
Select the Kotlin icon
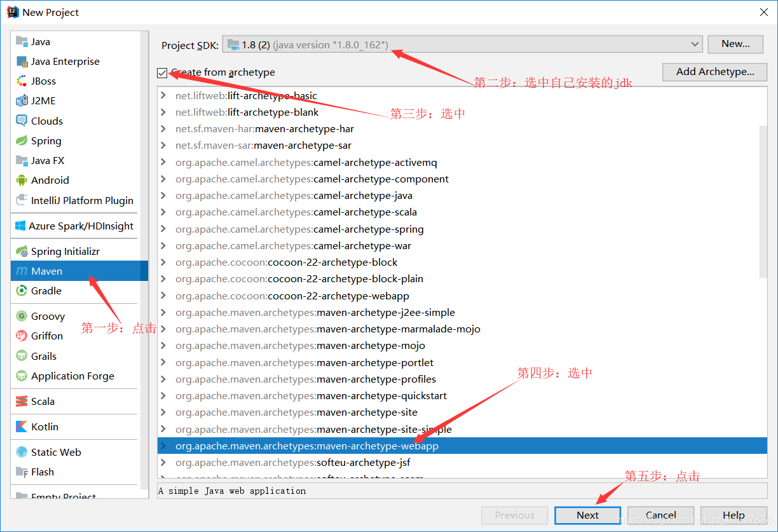(22, 427)
